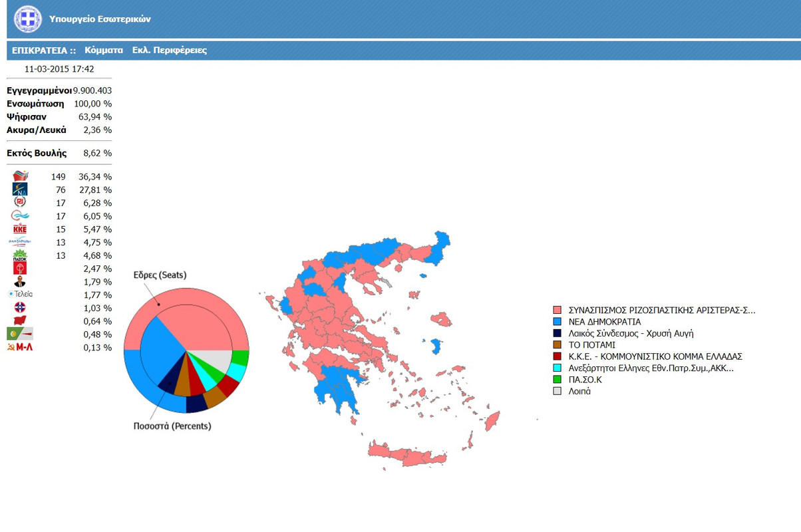Screen dimensions: 801x532
Task: Open the To Potami wave logo
Action: click(21, 216)
